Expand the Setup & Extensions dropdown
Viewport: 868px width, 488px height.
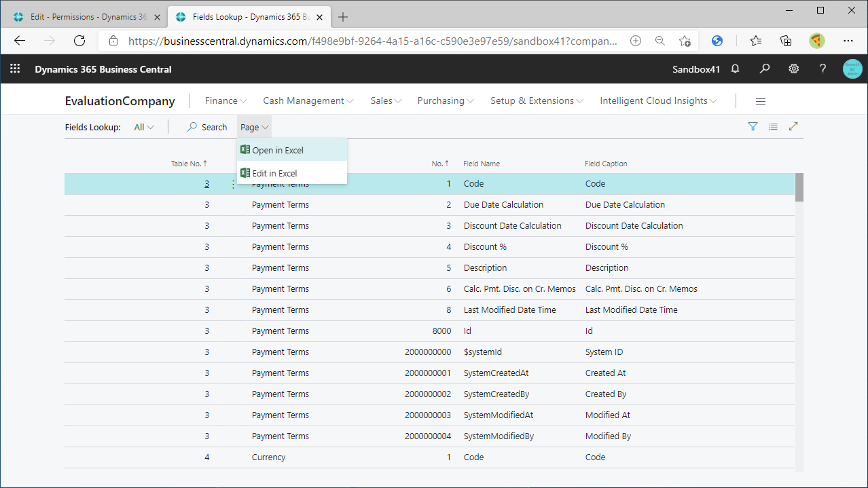(x=536, y=100)
